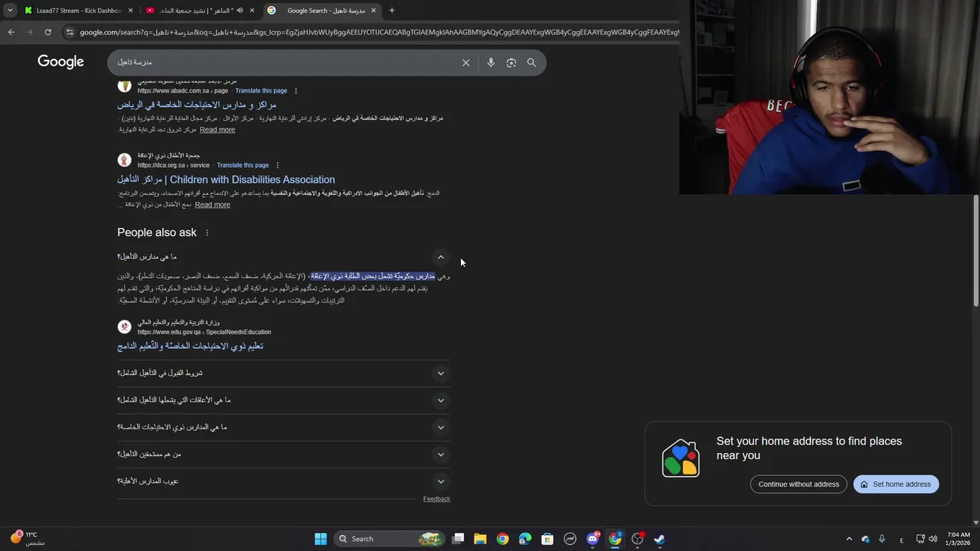Start voice search with microphone icon
This screenshot has width=980, height=551.
coord(491,63)
